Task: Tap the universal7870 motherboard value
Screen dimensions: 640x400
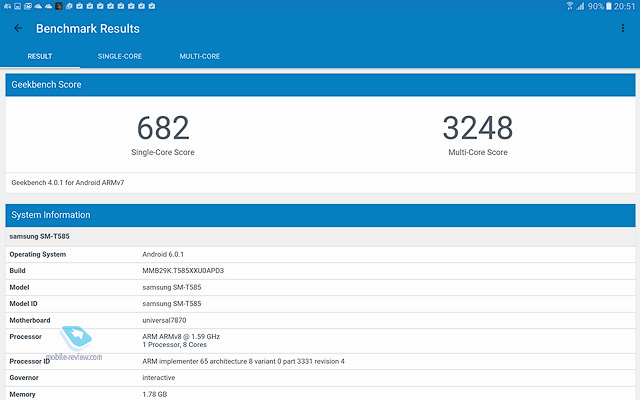Action: [x=164, y=320]
